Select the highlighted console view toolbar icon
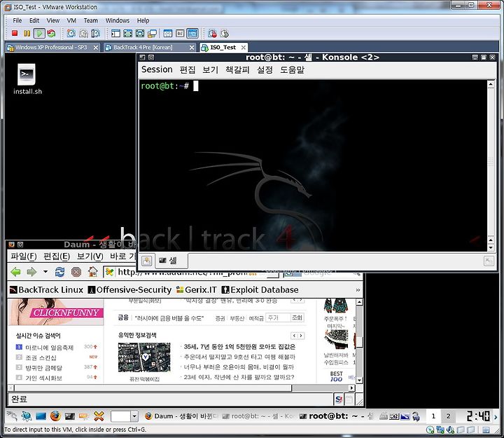The width and height of the screenshot is (504, 438). (x=192, y=33)
